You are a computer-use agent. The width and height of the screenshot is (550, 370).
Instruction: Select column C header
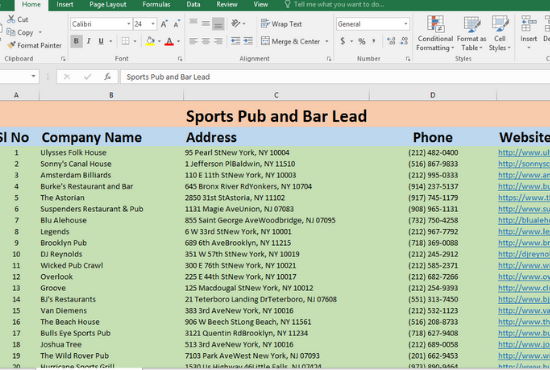(x=276, y=95)
